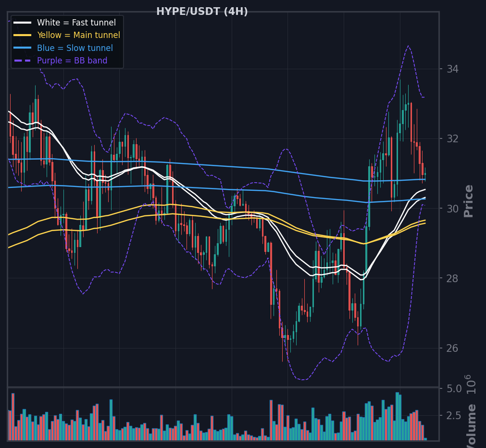Viewport: 486px width, 448px height.
Task: Click the blue line swatch in legend
Action: coord(22,48)
